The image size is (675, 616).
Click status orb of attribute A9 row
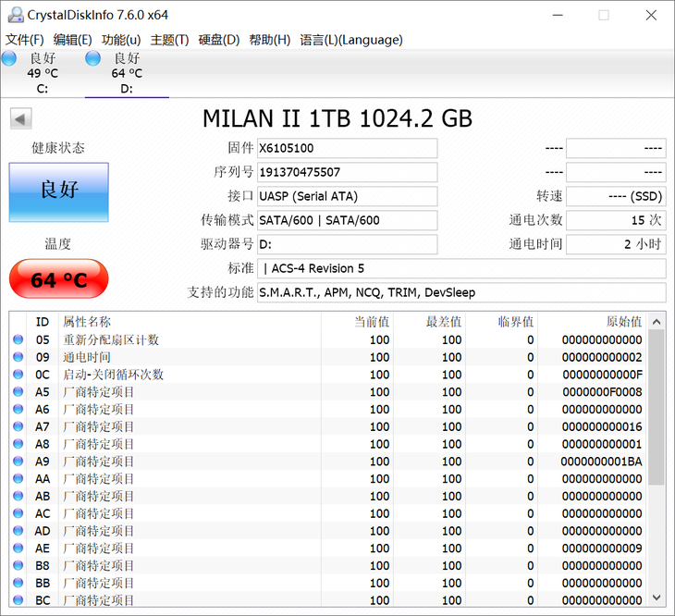(x=18, y=461)
